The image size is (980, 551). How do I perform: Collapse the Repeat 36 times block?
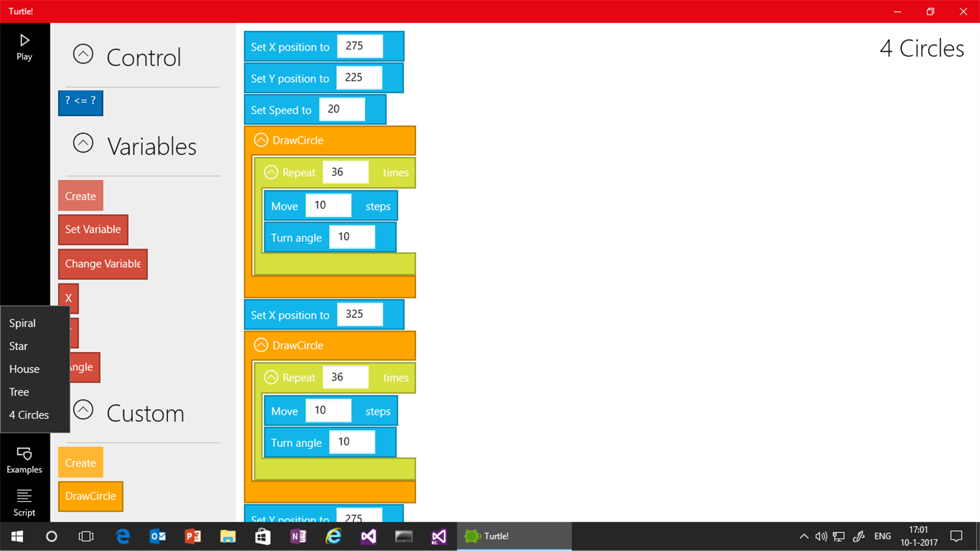[x=271, y=172]
